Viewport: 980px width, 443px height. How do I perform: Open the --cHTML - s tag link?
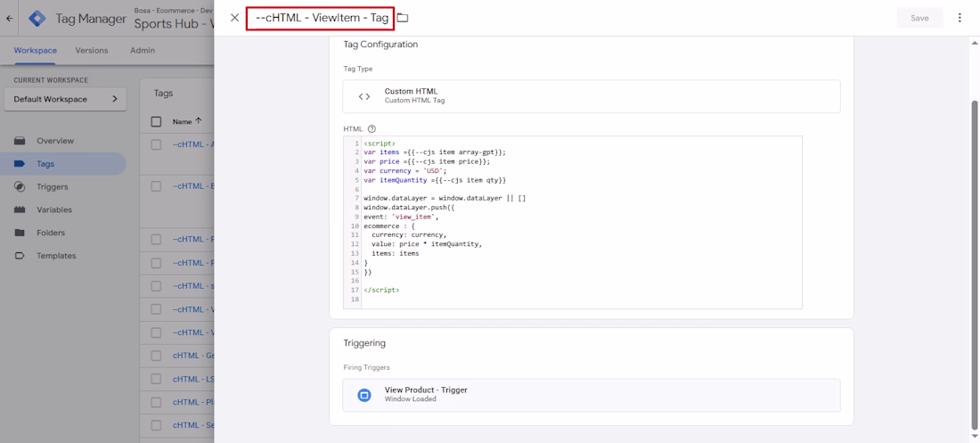point(193,286)
